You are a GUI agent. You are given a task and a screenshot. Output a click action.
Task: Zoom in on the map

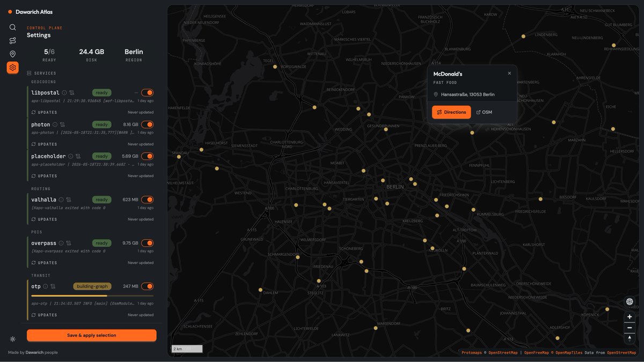click(x=630, y=317)
